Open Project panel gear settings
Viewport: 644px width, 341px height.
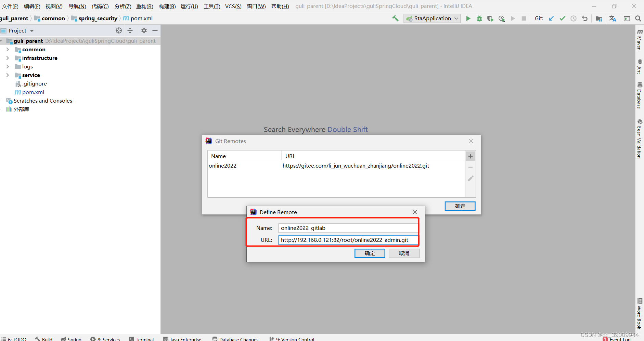[x=144, y=30]
